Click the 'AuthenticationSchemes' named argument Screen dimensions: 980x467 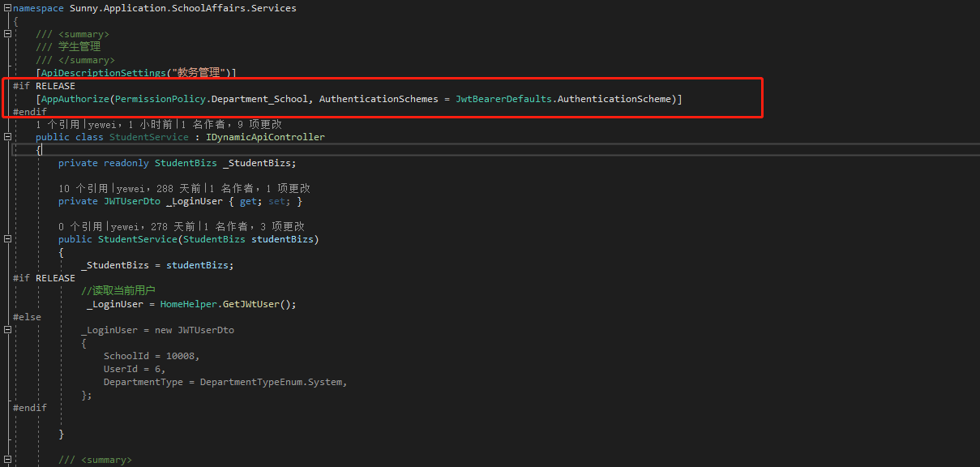(379, 99)
